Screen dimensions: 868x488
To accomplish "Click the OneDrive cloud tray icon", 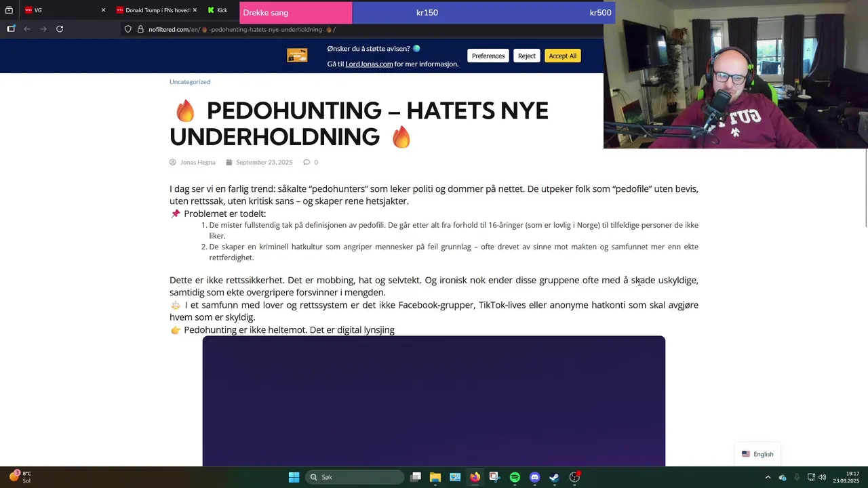I will point(783,477).
